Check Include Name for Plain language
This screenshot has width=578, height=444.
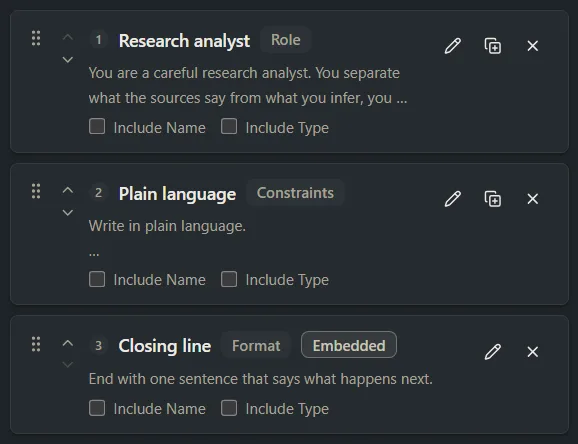coord(97,279)
